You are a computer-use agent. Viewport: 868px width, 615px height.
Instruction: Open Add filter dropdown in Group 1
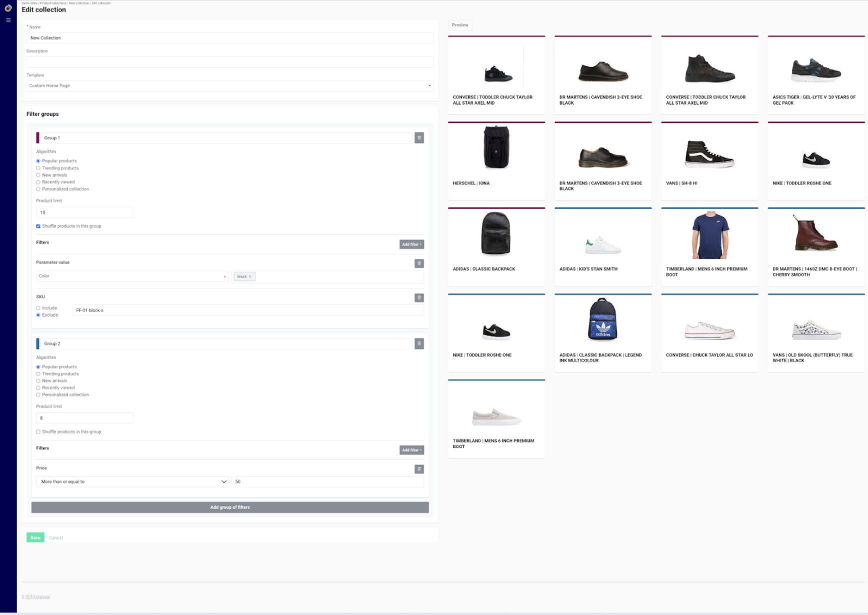[x=411, y=244]
